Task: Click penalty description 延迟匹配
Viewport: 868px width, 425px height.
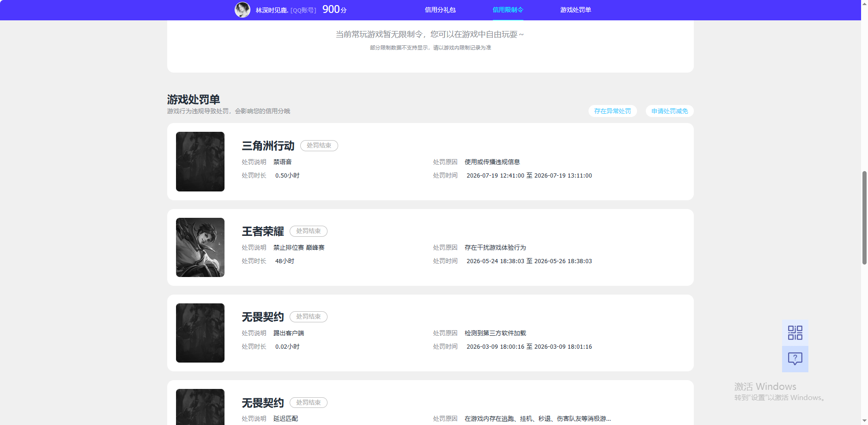Action: [x=285, y=419]
